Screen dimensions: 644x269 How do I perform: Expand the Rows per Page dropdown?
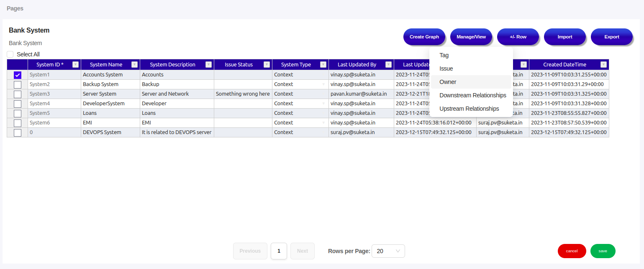pyautogui.click(x=388, y=251)
